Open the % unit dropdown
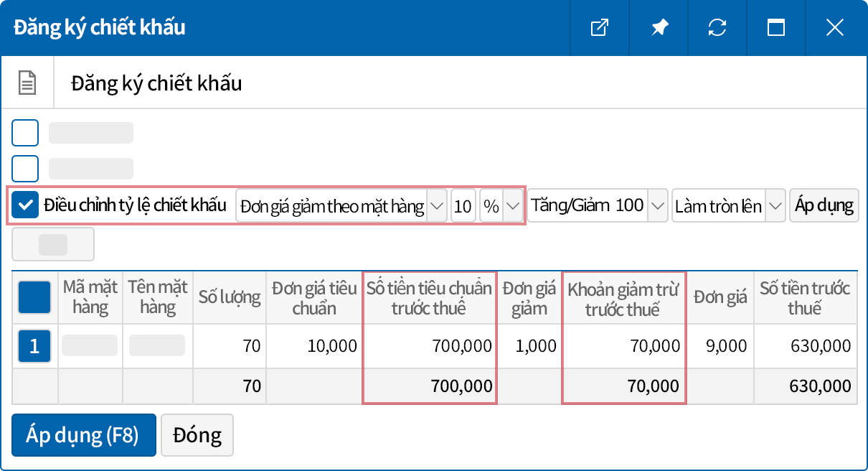Viewport: 868px width, 471px height. (x=514, y=205)
